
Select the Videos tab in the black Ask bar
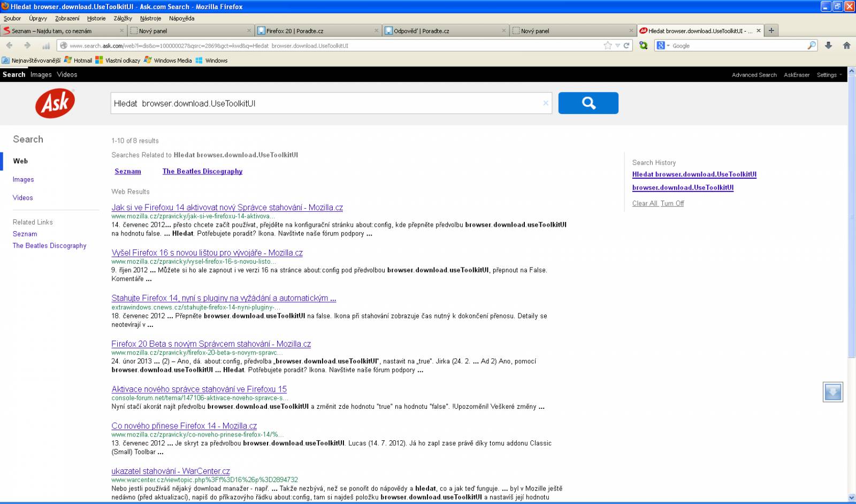pos(67,74)
